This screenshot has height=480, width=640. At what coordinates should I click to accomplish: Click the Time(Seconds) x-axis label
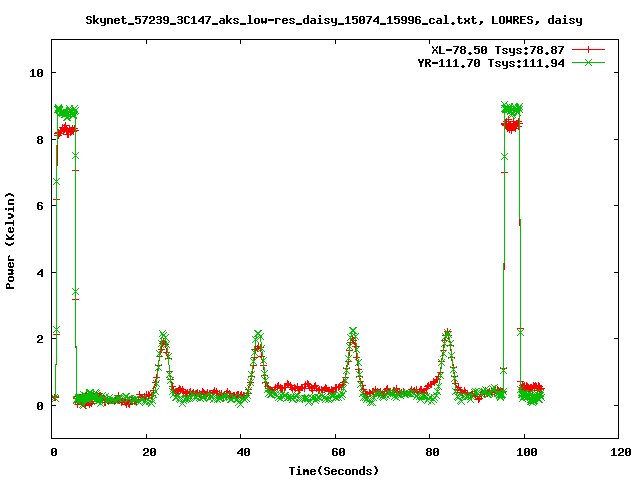pos(334,471)
